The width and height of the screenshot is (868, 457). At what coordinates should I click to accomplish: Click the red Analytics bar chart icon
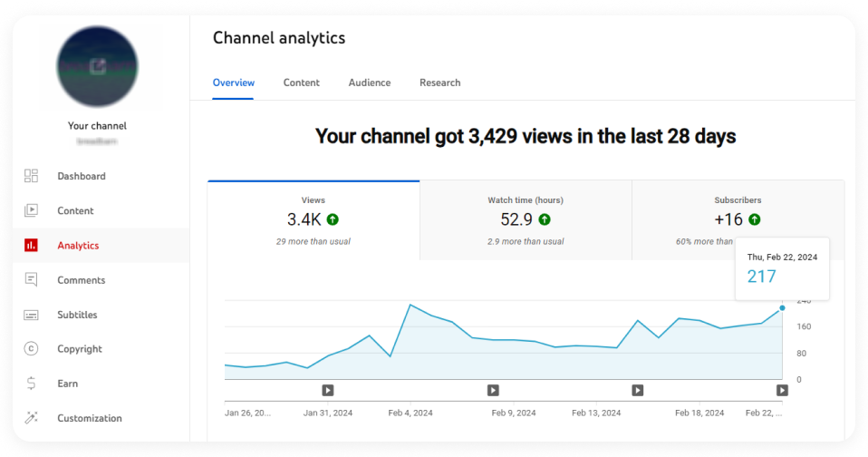(32, 245)
